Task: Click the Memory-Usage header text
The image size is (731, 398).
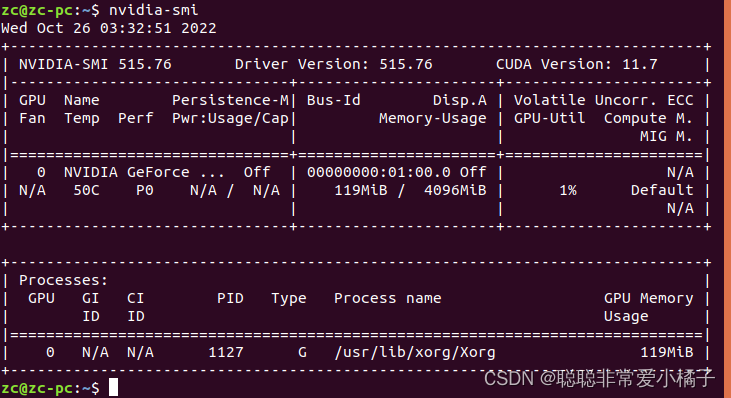Action: pyautogui.click(x=433, y=118)
